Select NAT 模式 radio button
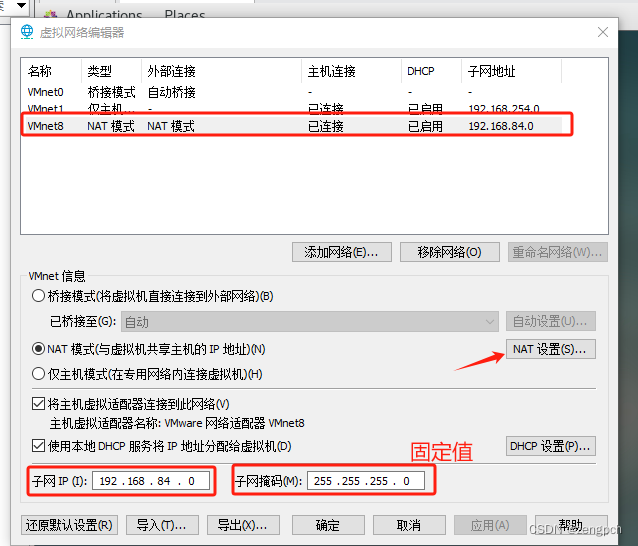The width and height of the screenshot is (638, 546). point(38,349)
